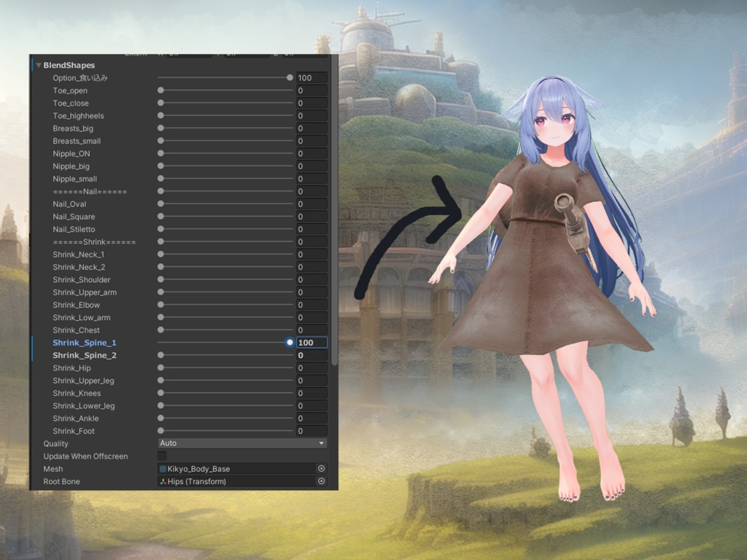Open the Quality dropdown set to Auto
Viewport: 747px width, 560px height.
[241, 443]
